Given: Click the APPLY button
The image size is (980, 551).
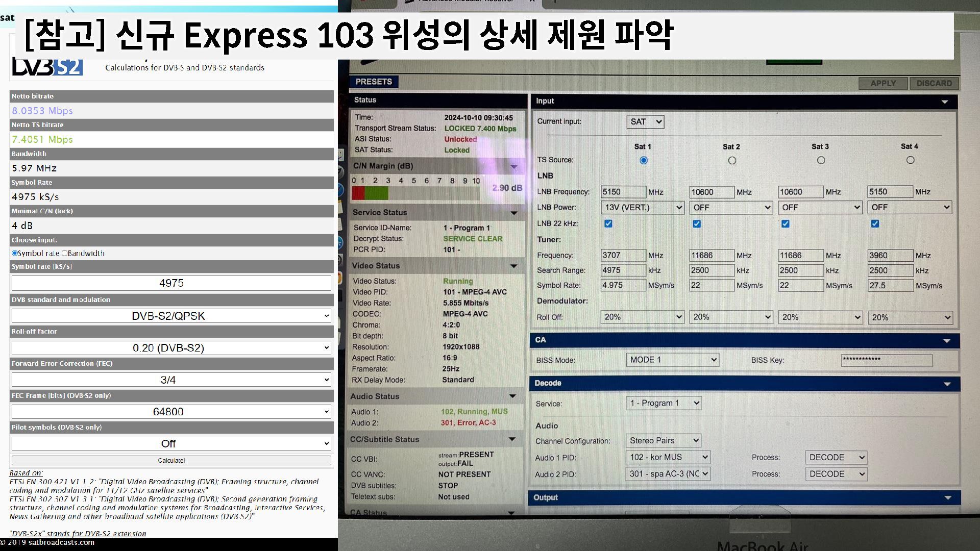Looking at the screenshot, I should point(883,83).
